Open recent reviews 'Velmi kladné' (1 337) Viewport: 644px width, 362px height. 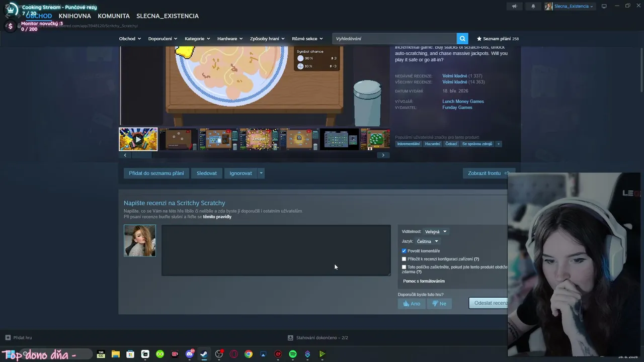455,76
